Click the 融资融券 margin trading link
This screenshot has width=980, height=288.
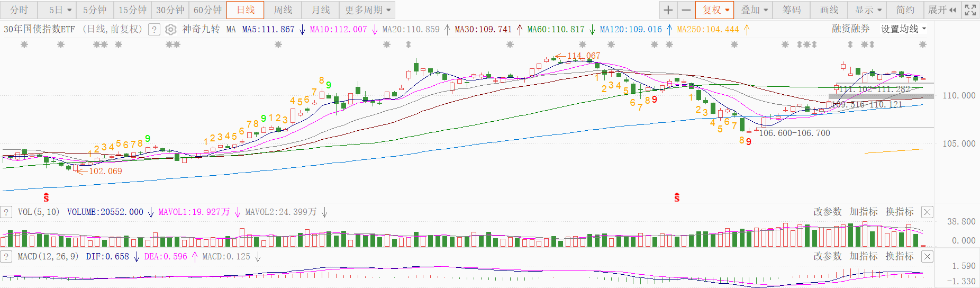click(x=850, y=29)
